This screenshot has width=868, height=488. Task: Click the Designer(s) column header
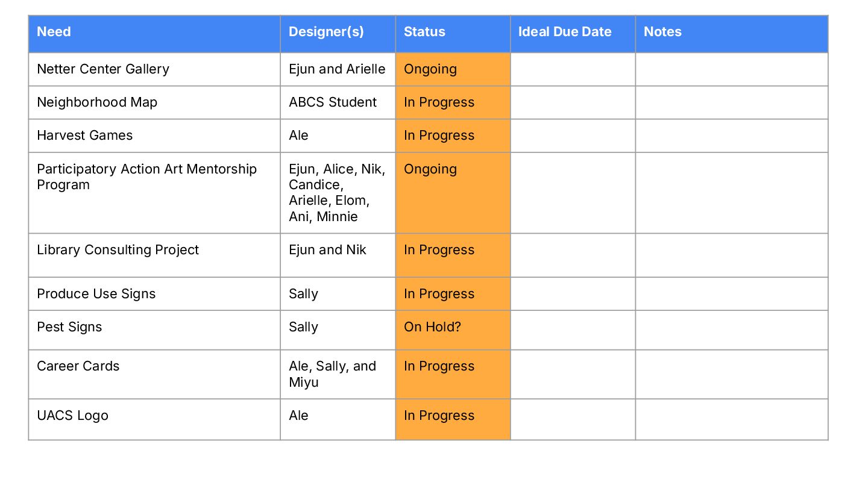pyautogui.click(x=326, y=33)
